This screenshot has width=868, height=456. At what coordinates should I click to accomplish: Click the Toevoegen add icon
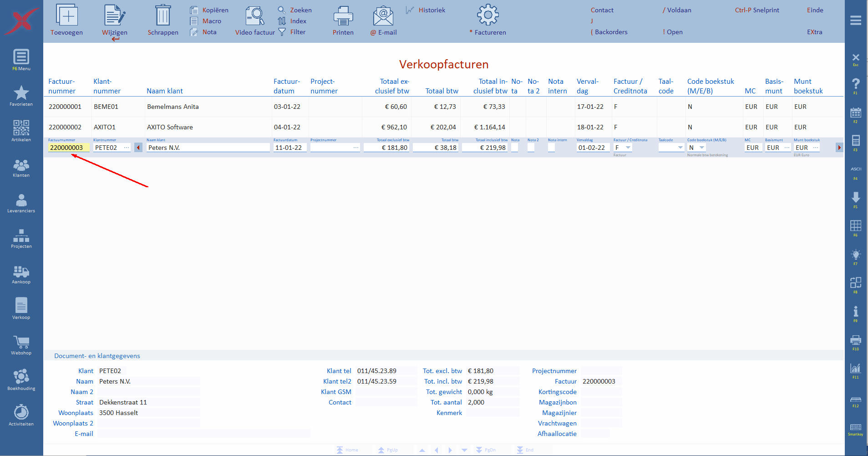(x=67, y=15)
